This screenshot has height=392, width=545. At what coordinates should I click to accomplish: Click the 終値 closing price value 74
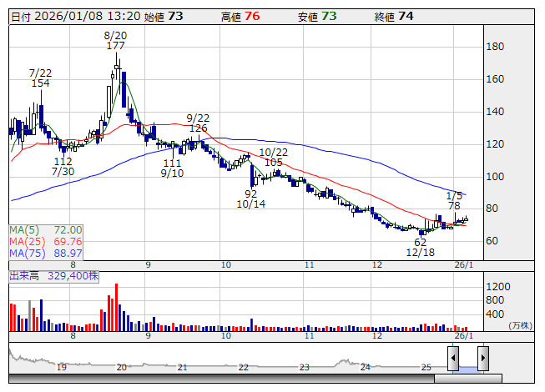point(406,17)
